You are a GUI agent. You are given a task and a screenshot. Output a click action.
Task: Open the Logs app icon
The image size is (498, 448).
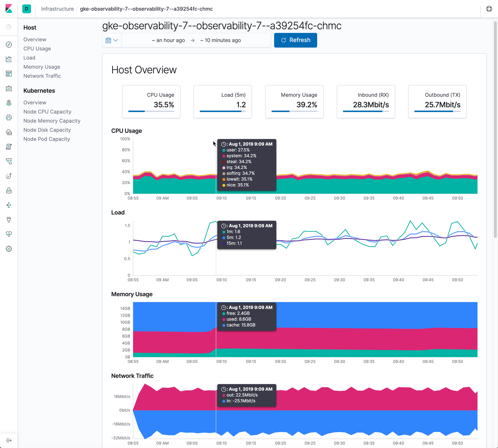pyautogui.click(x=9, y=146)
